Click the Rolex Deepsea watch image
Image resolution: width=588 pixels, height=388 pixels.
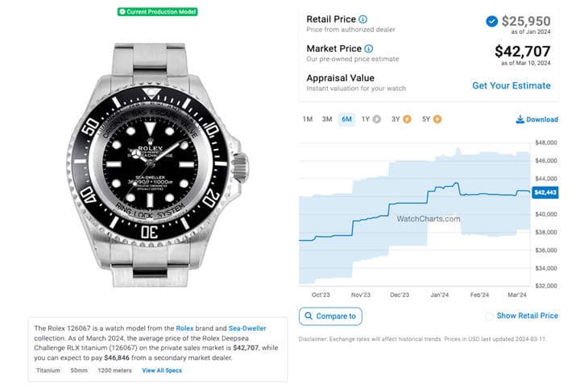coord(158,165)
